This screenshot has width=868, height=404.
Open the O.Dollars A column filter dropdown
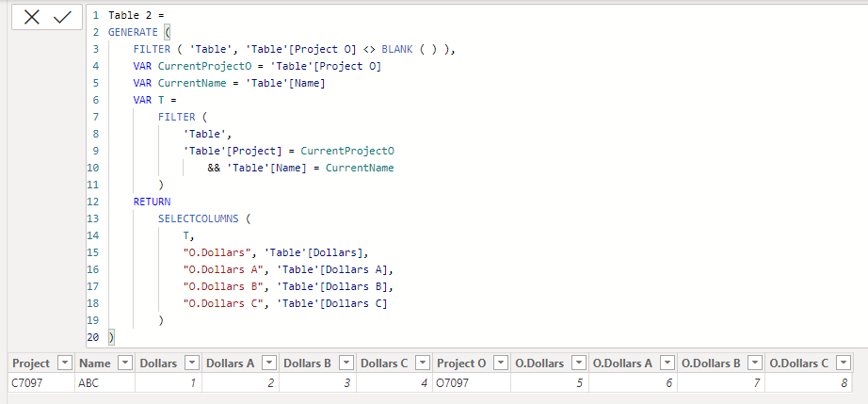pyautogui.click(x=667, y=364)
